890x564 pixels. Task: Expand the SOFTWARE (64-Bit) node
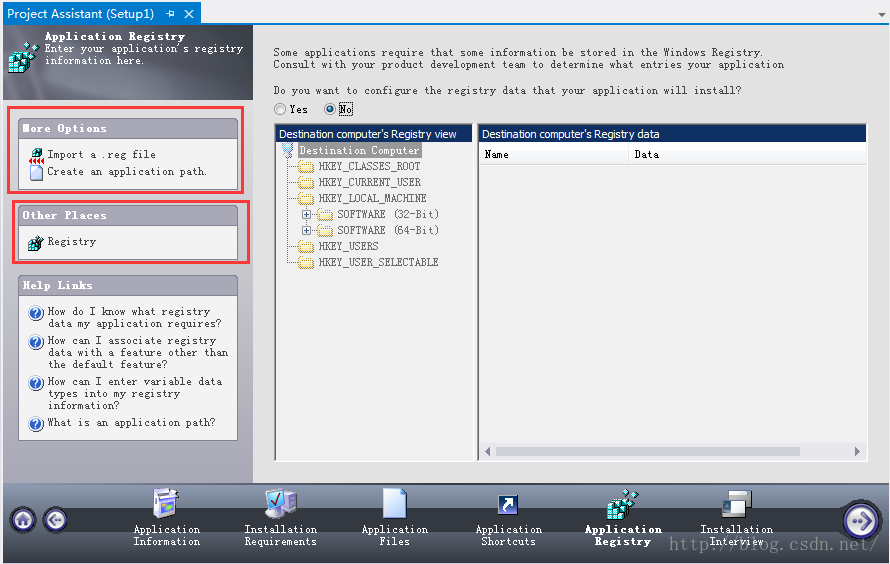[307, 230]
